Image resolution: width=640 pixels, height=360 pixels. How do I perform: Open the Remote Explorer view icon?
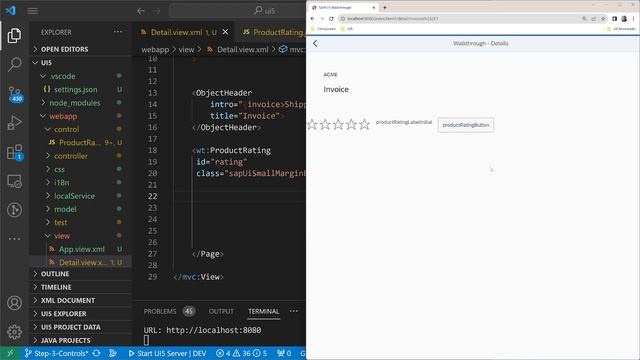click(14, 181)
